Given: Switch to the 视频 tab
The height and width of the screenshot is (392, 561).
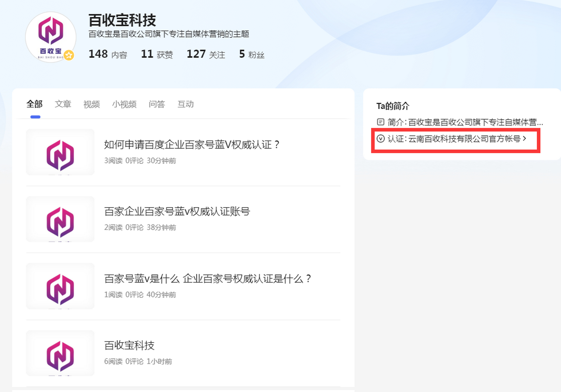Looking at the screenshot, I should pos(92,104).
